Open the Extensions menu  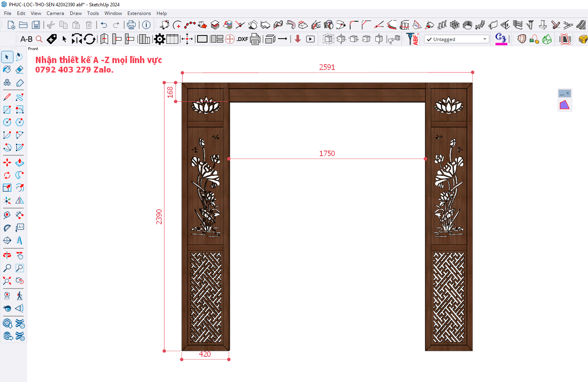(139, 13)
